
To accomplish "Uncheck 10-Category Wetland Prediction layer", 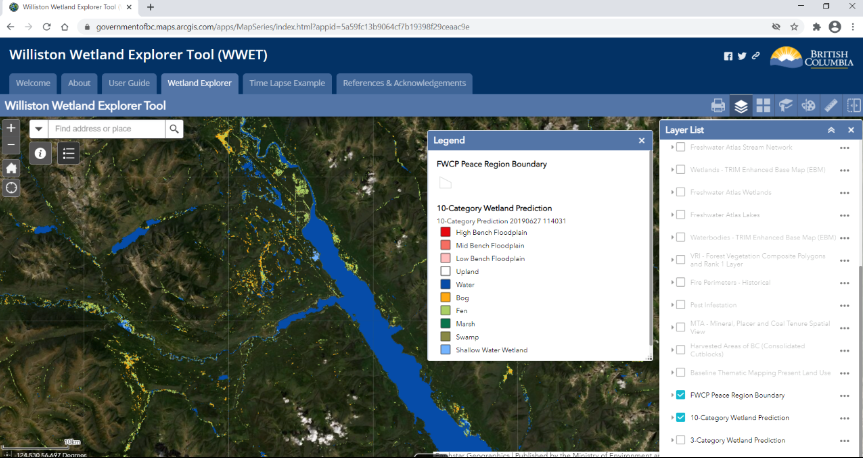I will 681,418.
